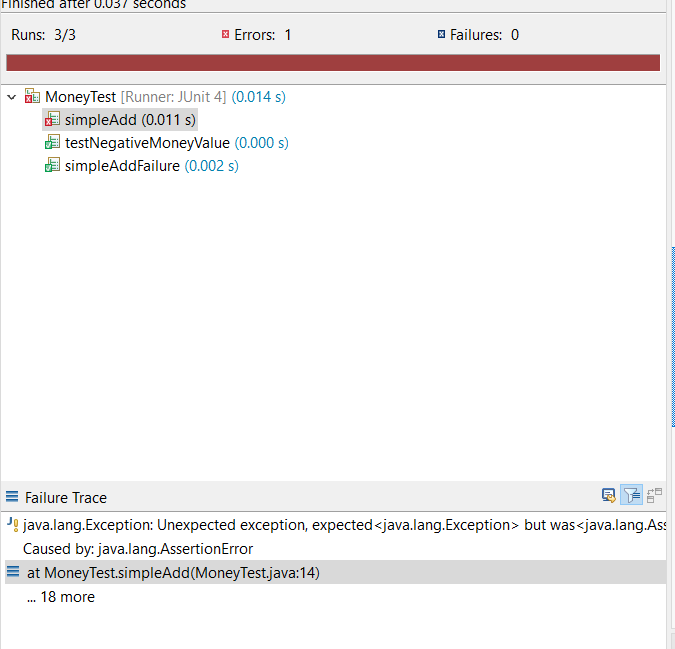Screen dimensions: 675x649
Task: Click the Compare Actual With Expected icon
Action: click(x=654, y=495)
